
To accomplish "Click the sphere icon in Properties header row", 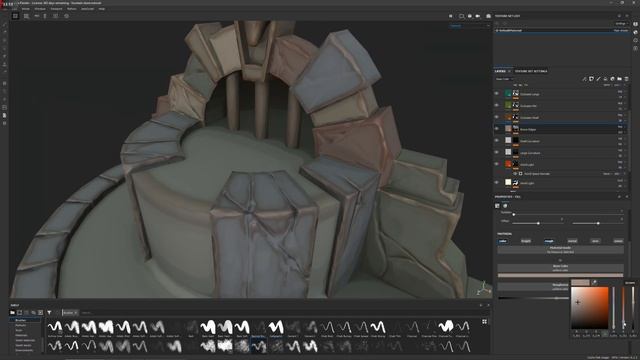I will [505, 206].
